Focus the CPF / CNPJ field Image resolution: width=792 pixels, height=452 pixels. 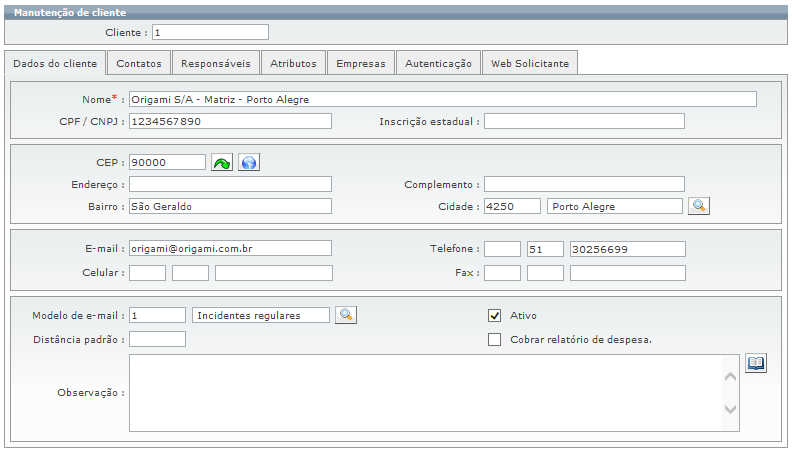point(230,121)
